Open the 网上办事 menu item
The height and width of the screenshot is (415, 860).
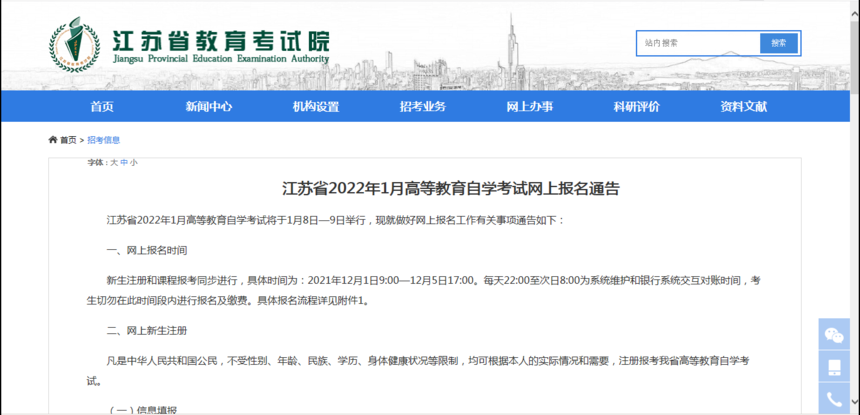(x=529, y=106)
